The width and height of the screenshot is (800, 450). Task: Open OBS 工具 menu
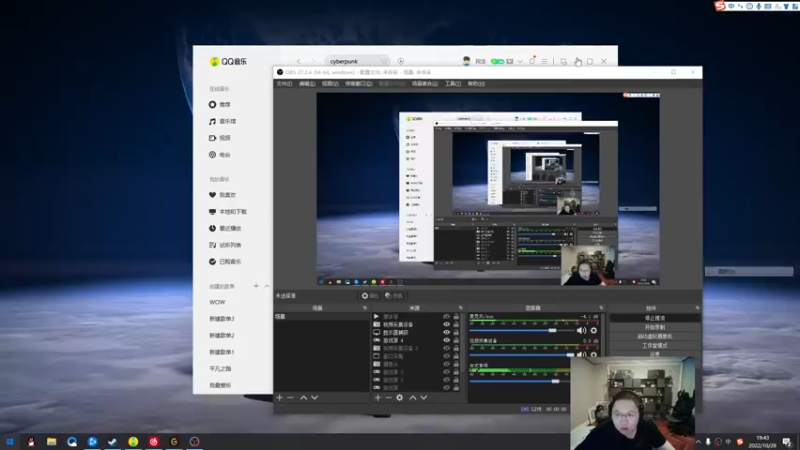tap(453, 84)
